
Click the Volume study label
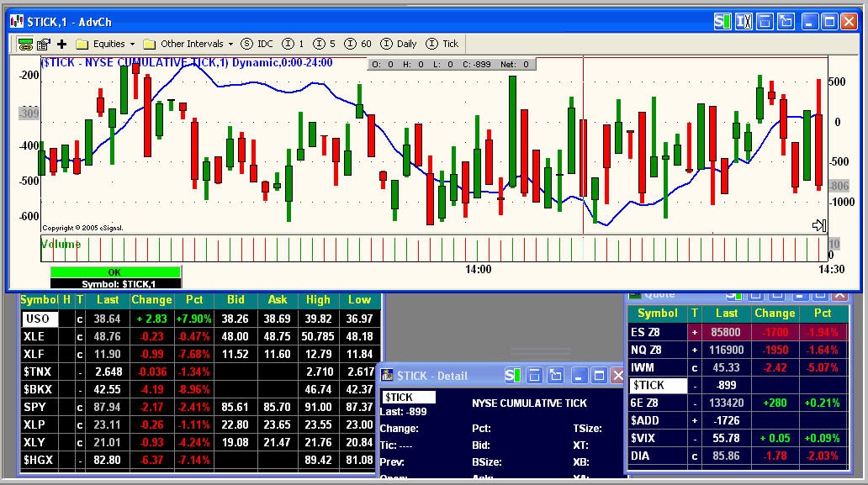point(61,244)
